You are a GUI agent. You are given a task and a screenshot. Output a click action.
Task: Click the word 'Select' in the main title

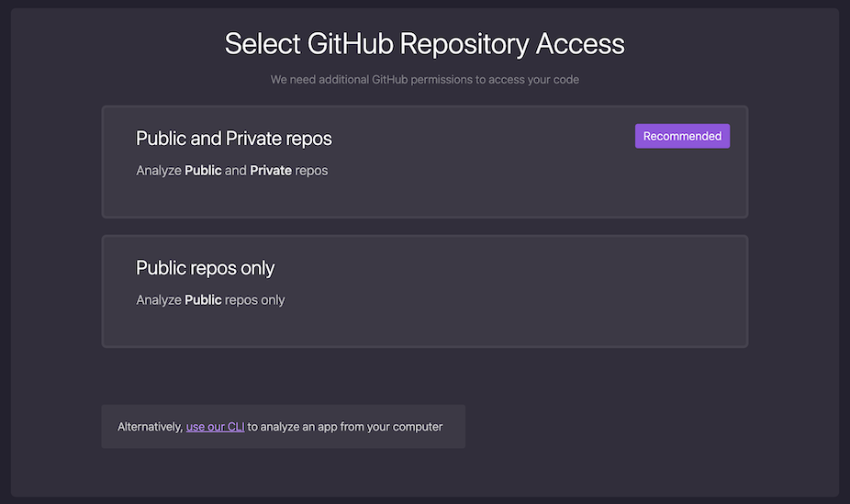tap(263, 44)
